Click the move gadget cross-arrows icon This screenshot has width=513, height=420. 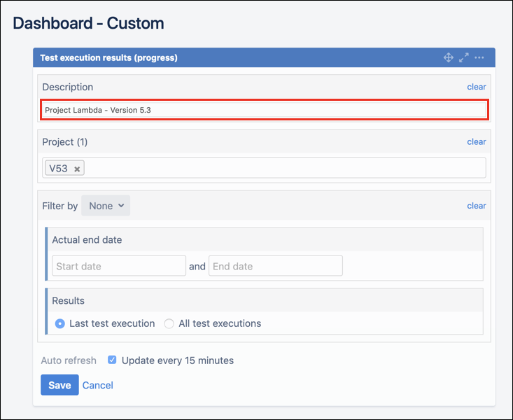click(x=448, y=57)
